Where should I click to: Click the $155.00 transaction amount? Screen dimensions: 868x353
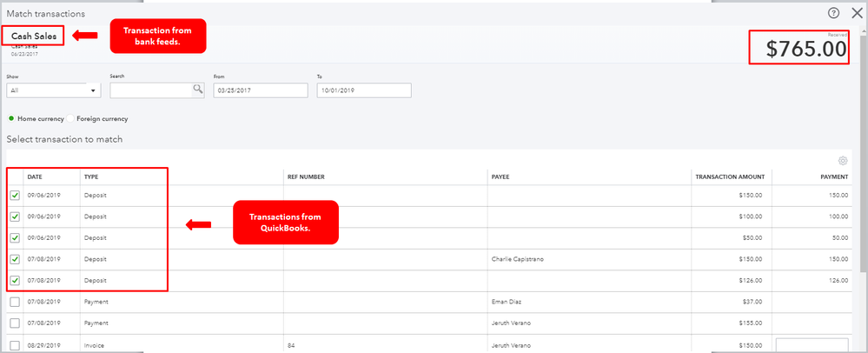[752, 323]
